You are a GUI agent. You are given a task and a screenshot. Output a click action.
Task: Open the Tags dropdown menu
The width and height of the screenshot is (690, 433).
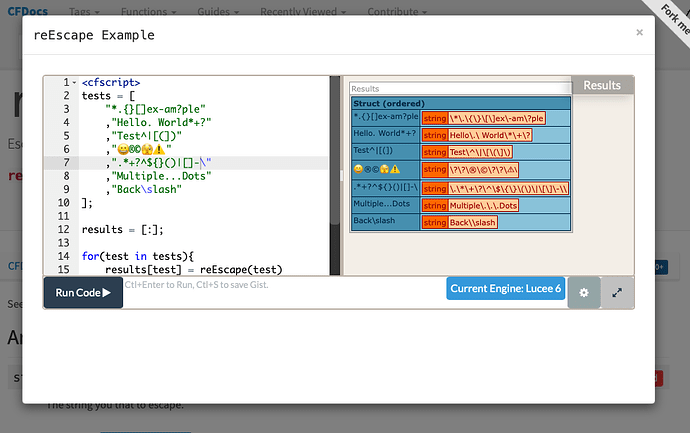click(x=82, y=12)
